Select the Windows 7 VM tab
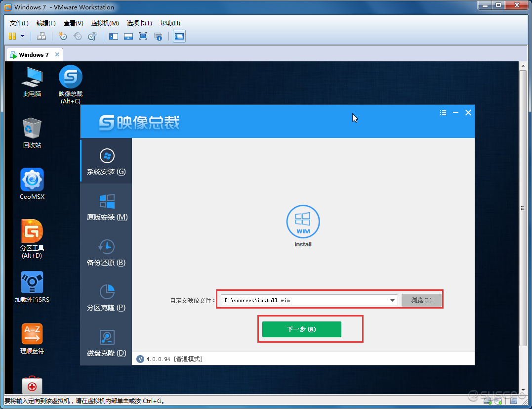This screenshot has height=409, width=532. click(34, 55)
